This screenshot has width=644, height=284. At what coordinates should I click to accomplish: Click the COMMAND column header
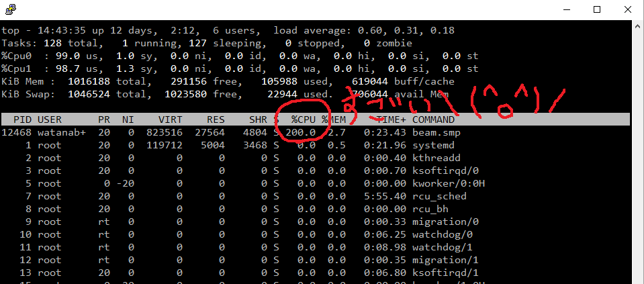[433, 120]
